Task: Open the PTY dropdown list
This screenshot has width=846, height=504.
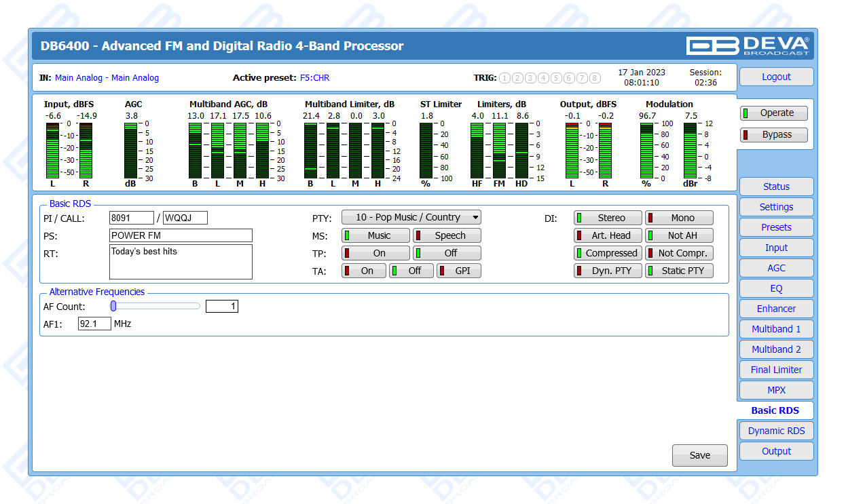Action: click(x=411, y=218)
